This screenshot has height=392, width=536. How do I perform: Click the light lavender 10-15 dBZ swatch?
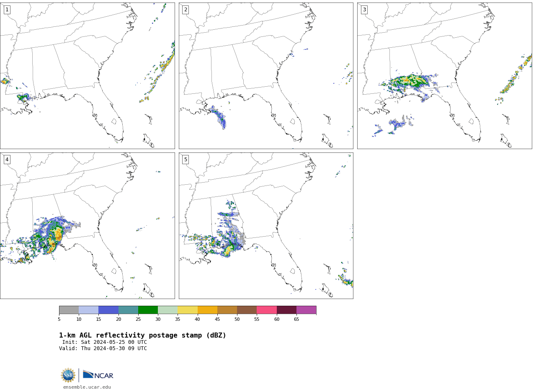click(x=88, y=310)
